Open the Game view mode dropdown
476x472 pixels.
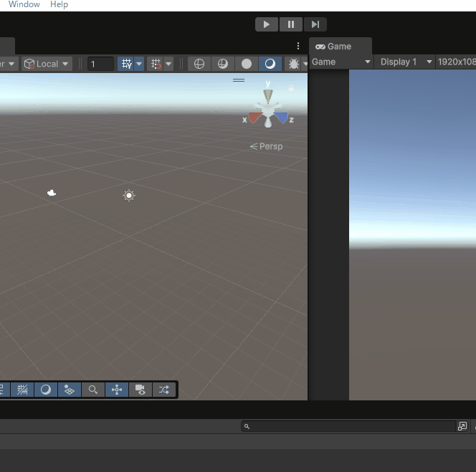coord(341,62)
